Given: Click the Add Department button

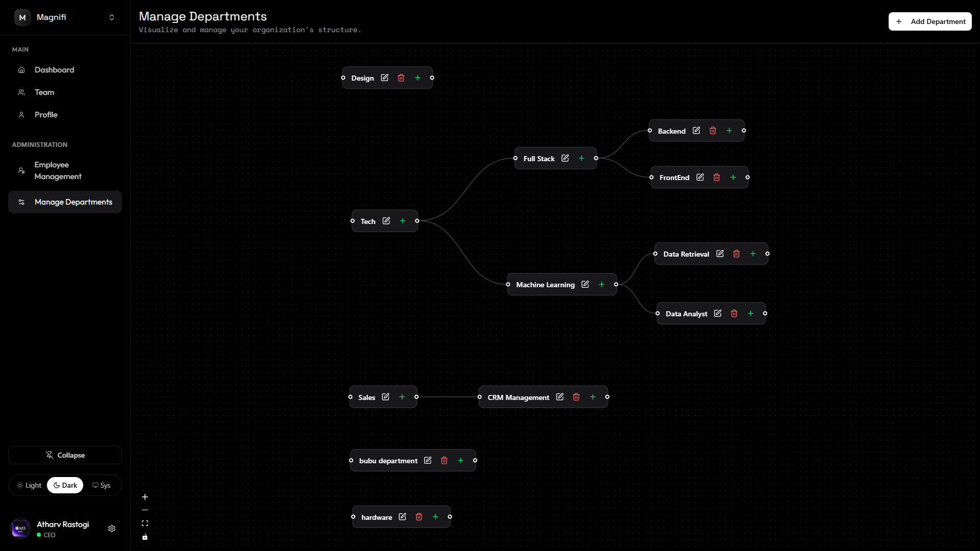Looking at the screenshot, I should [x=930, y=21].
